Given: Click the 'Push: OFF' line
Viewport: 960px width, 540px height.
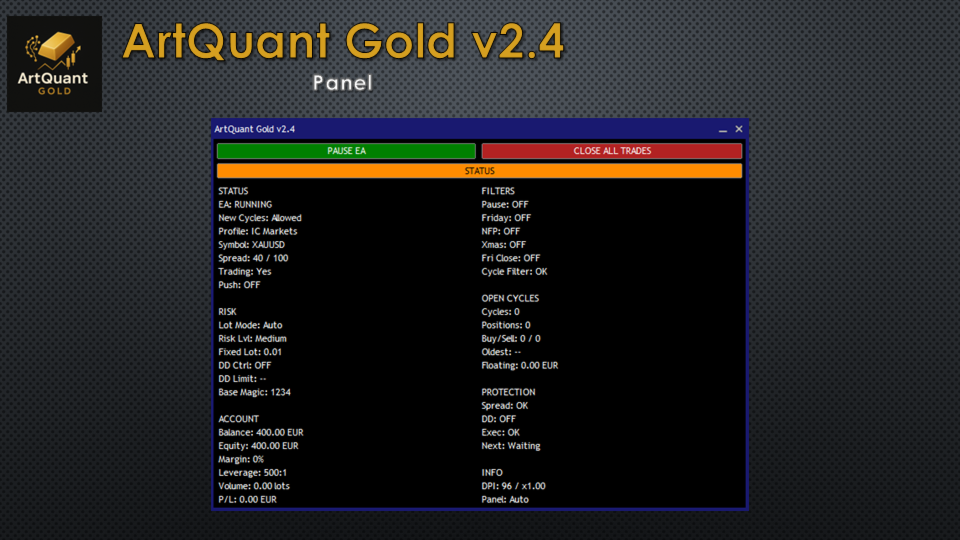Looking at the screenshot, I should point(239,285).
